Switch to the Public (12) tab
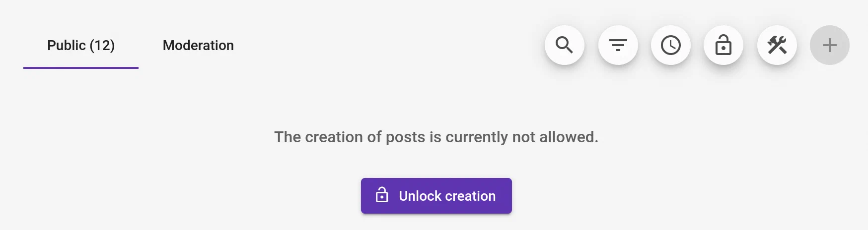 click(81, 46)
